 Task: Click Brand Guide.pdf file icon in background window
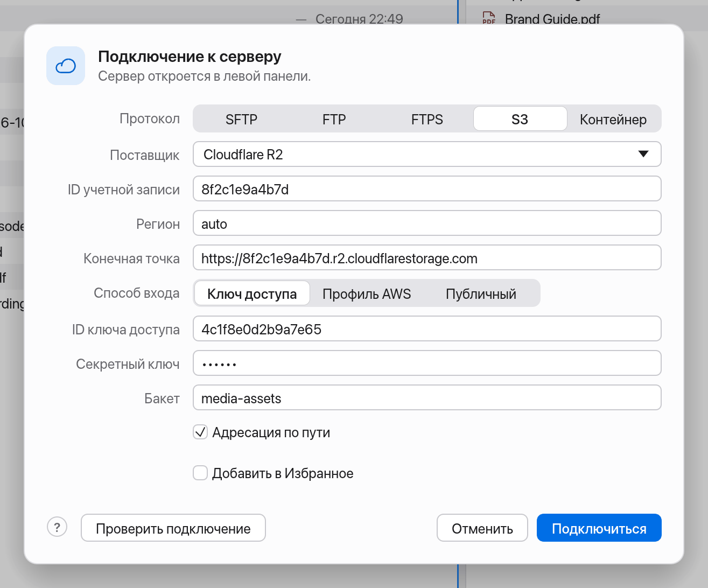click(488, 18)
